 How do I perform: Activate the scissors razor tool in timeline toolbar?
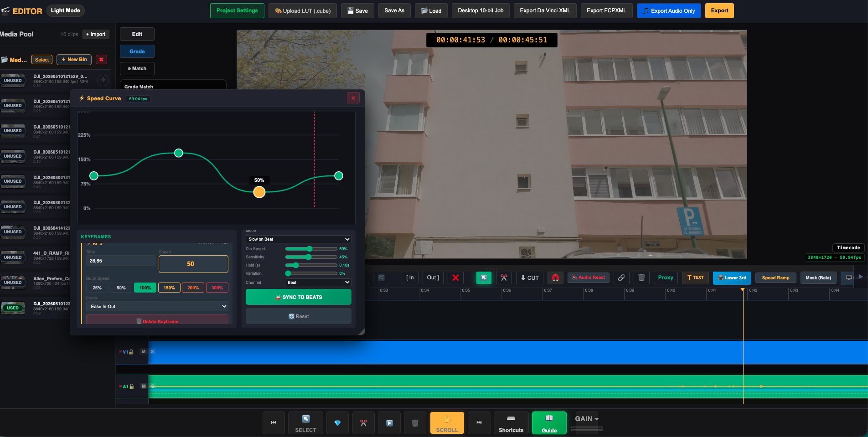[504, 278]
